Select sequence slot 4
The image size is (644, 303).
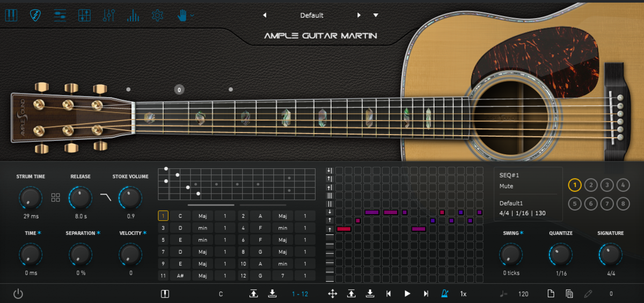[623, 186]
